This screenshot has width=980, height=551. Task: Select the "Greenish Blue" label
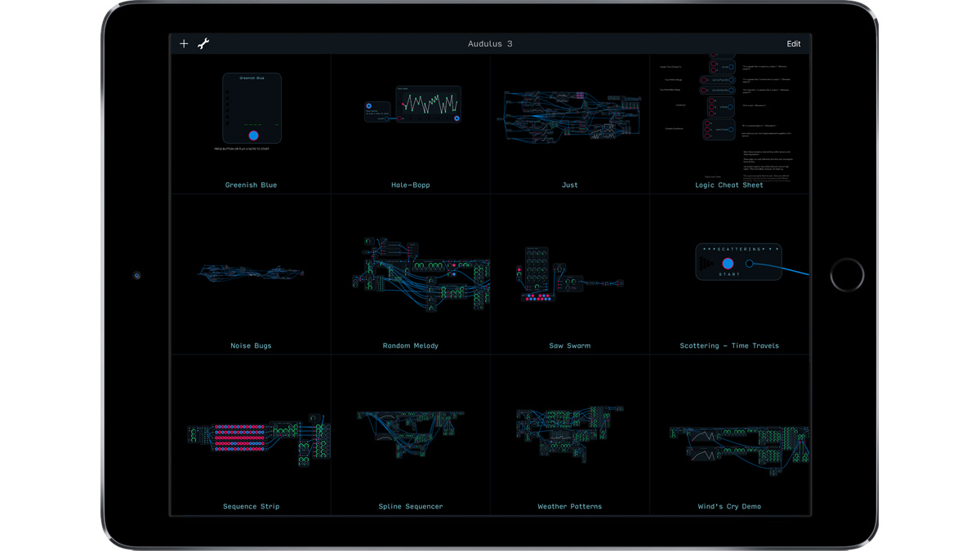coord(251,185)
